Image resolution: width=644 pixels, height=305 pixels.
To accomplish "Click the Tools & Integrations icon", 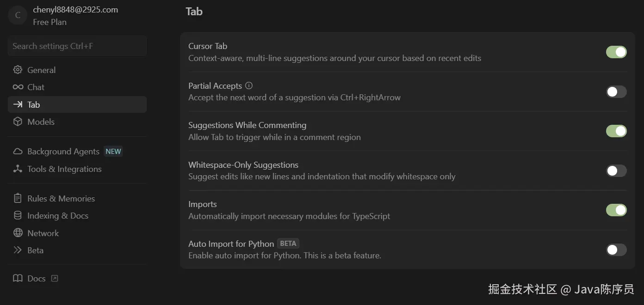I will (x=18, y=169).
